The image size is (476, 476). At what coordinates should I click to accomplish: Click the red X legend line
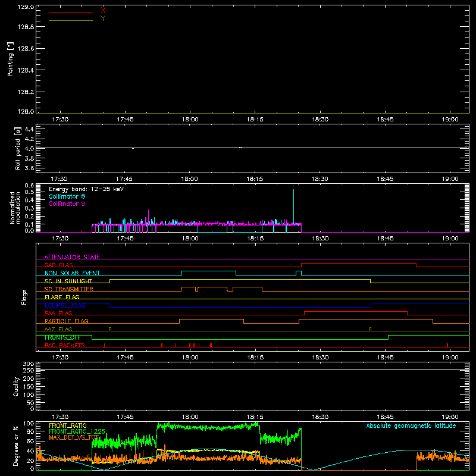click(71, 12)
